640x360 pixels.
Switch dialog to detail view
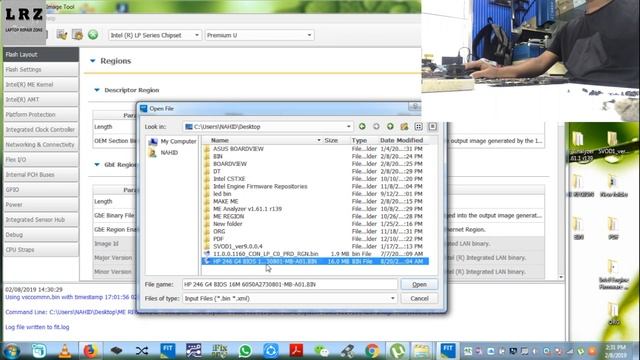[432, 127]
